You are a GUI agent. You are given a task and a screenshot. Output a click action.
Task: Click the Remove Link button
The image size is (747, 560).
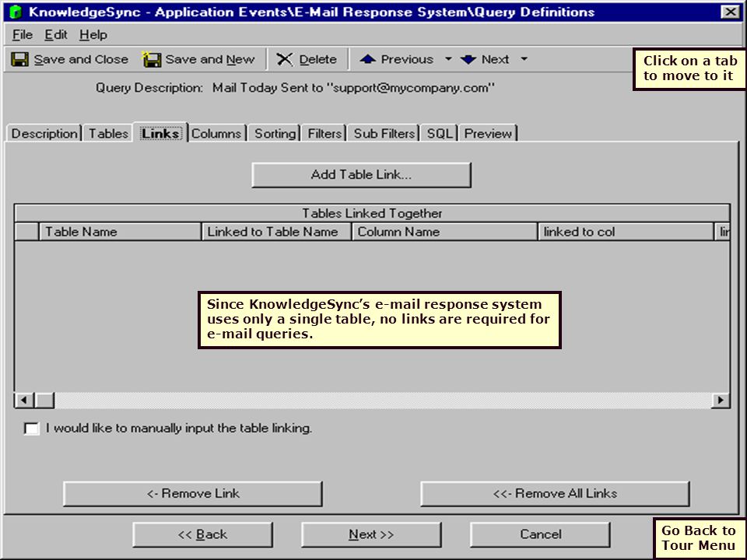coord(193,493)
